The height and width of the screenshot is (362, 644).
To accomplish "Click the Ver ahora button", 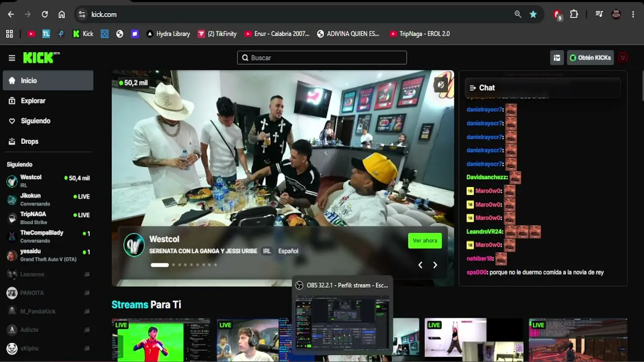I will coord(425,241).
